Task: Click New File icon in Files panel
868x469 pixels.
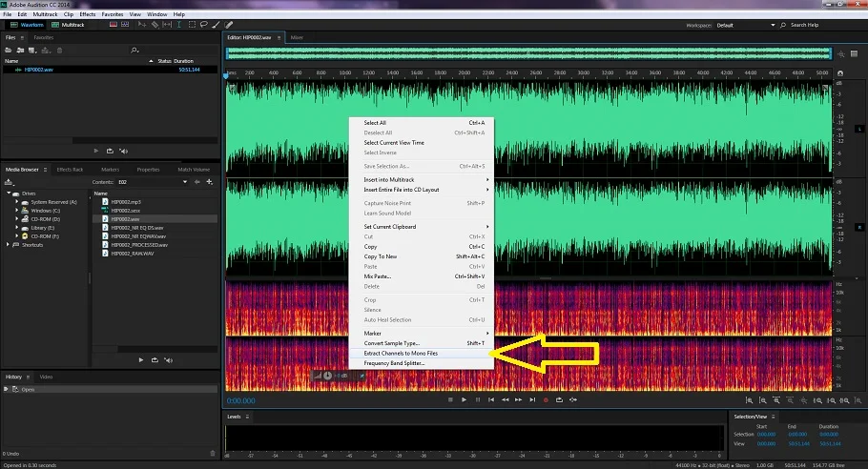Action: tap(32, 51)
